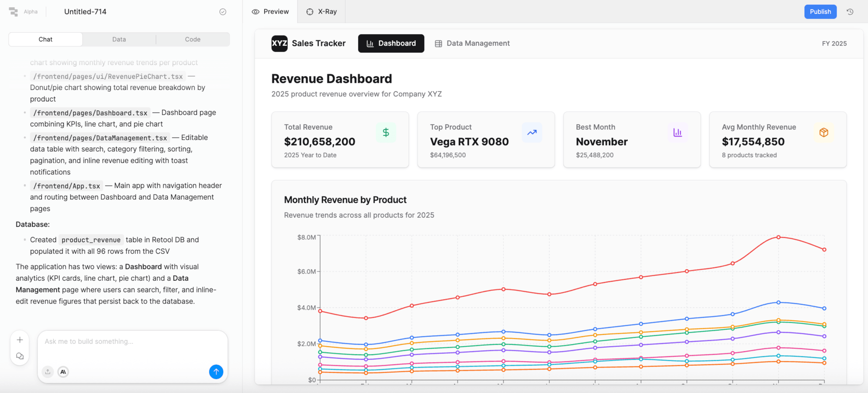Click the dollar sign Total Revenue icon
This screenshot has width=868, height=393.
386,132
